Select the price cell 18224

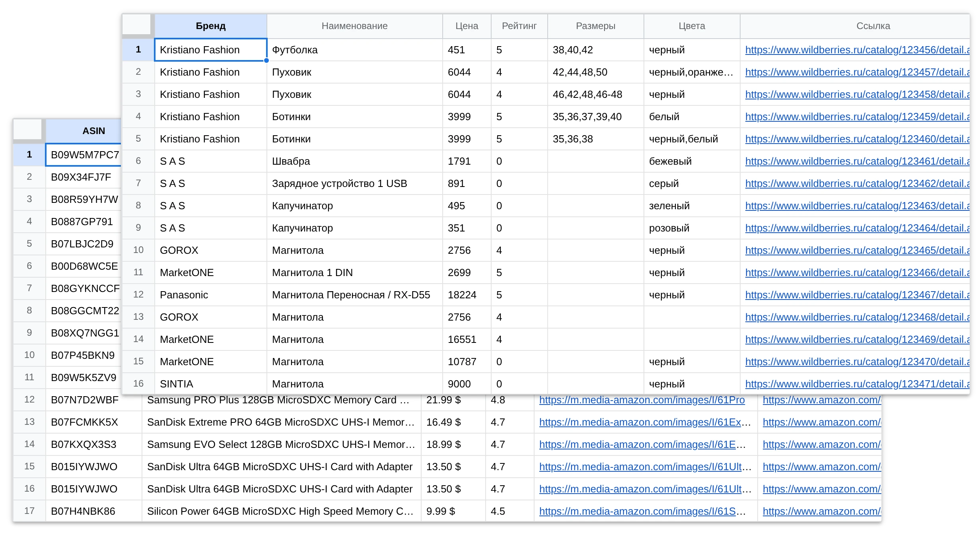click(x=467, y=295)
